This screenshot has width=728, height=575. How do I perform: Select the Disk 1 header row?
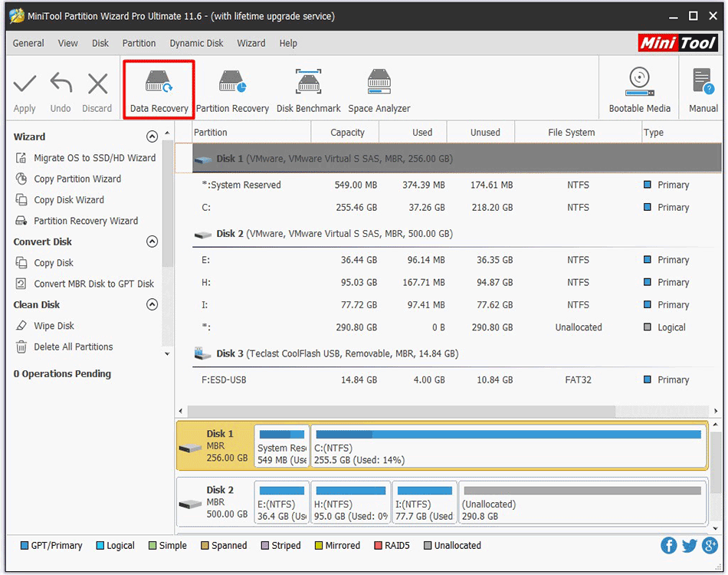457,159
